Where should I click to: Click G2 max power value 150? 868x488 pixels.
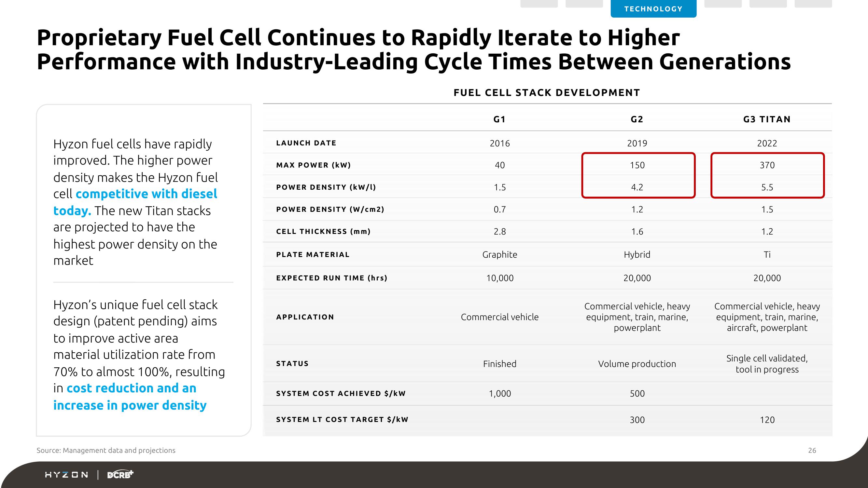637,165
